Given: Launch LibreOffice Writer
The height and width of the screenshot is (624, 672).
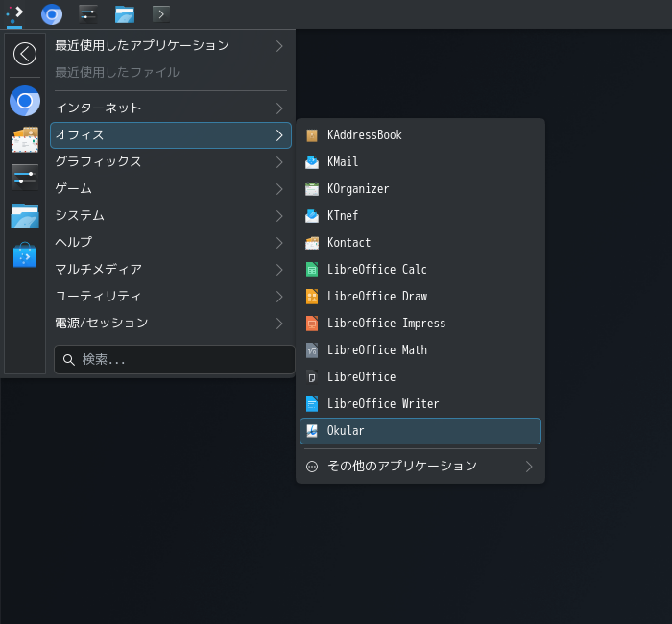Looking at the screenshot, I should pyautogui.click(x=420, y=404).
